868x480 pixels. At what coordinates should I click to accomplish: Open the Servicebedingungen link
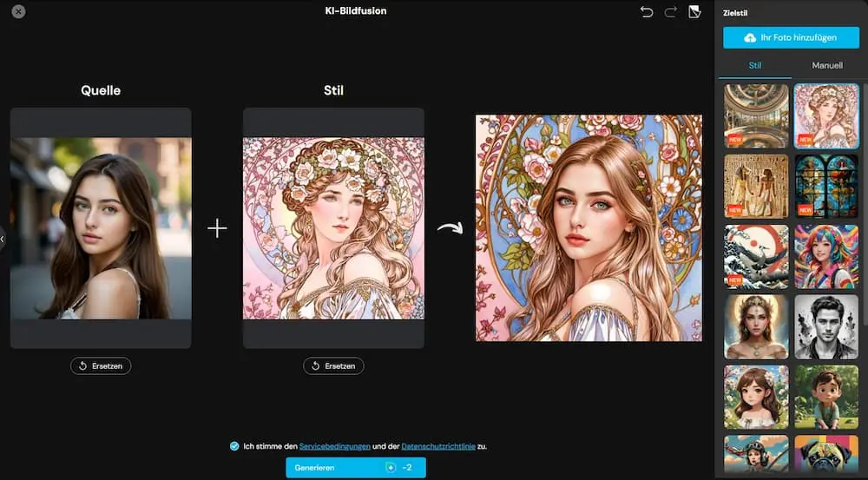point(335,446)
